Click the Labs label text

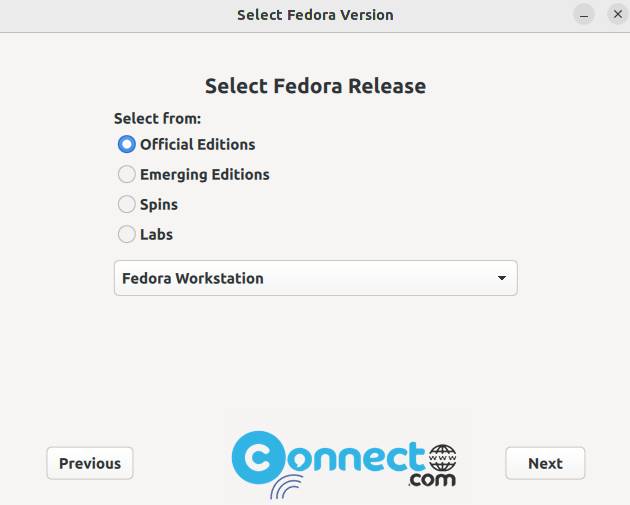click(156, 234)
